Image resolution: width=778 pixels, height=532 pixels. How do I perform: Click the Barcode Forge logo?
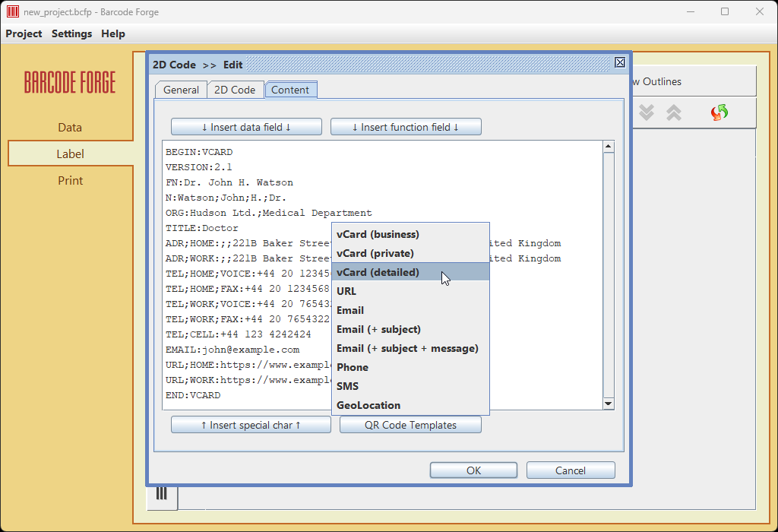[70, 82]
